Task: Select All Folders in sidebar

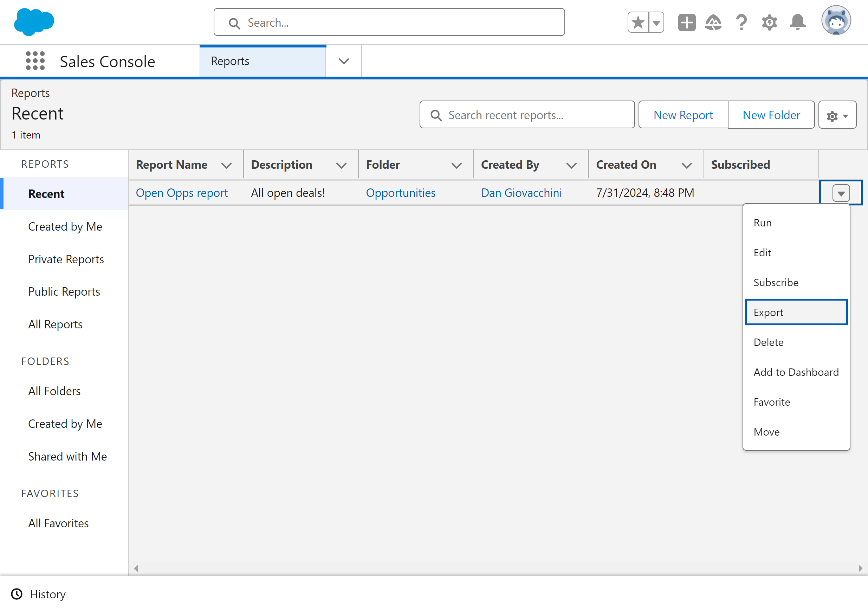Action: point(54,391)
